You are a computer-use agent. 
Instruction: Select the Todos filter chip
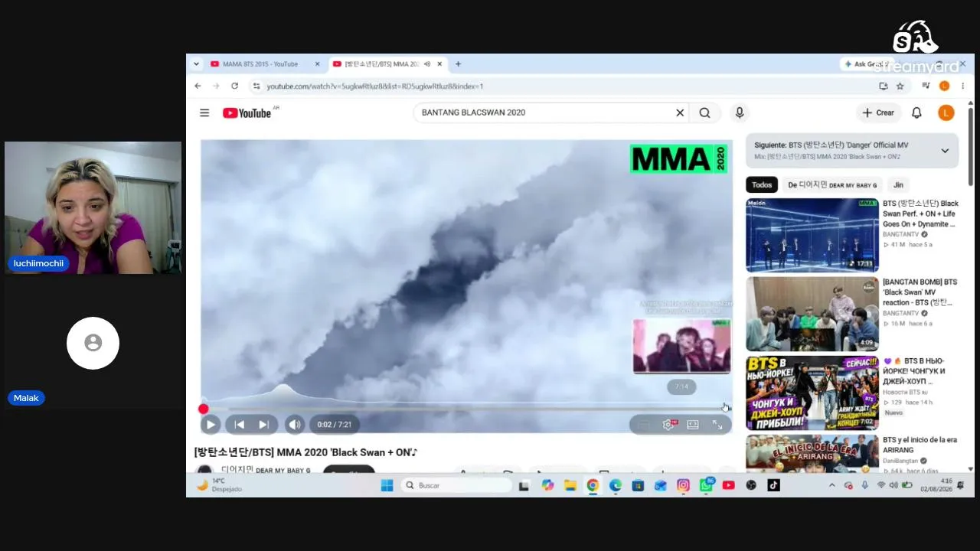pos(762,184)
